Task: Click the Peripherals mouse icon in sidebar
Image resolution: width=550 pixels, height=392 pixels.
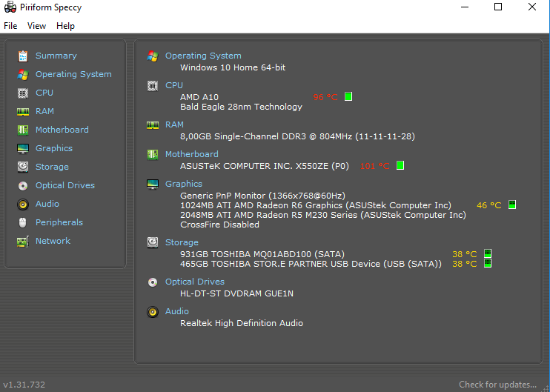Action: [23, 222]
